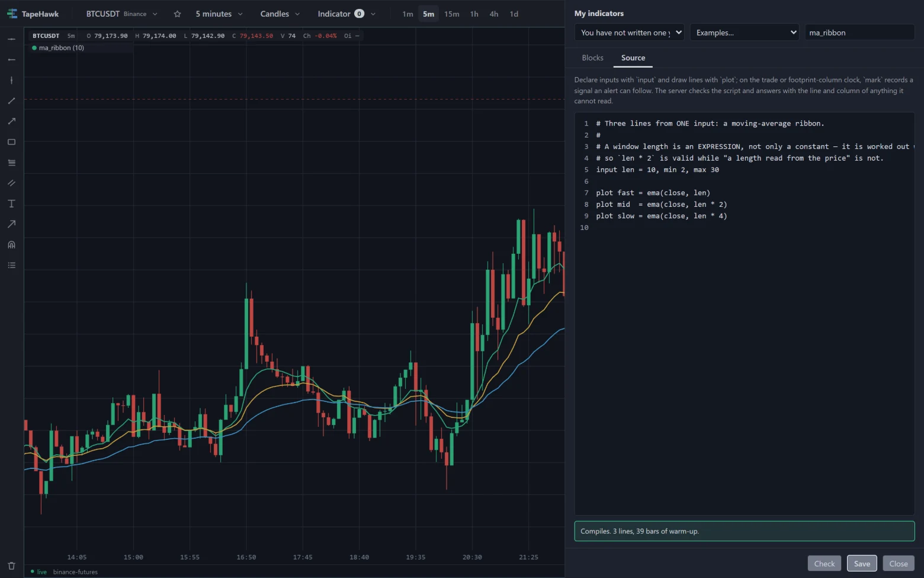Viewport: 924px width, 578px height.
Task: Click the Save button
Action: coord(862,564)
